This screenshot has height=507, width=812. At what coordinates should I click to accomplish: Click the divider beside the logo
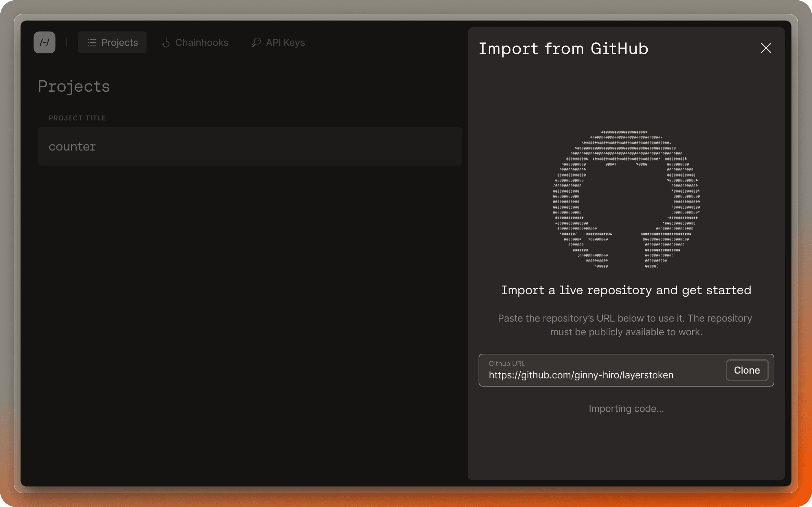tap(67, 42)
